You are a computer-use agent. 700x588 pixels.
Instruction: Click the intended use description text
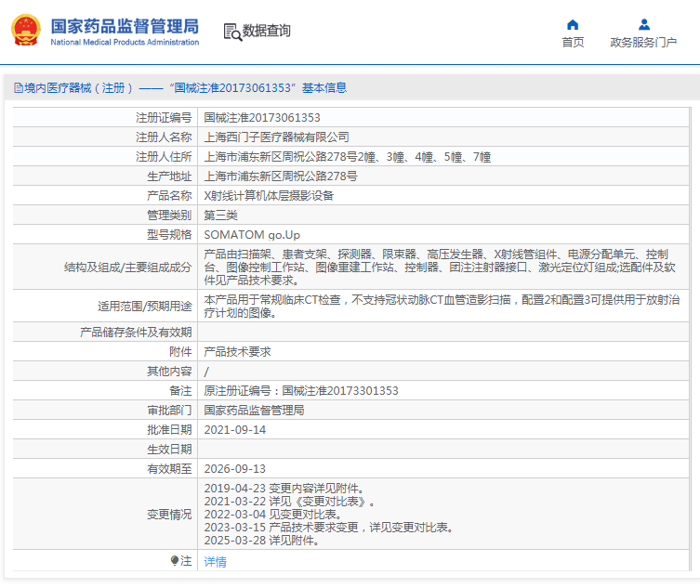442,306
